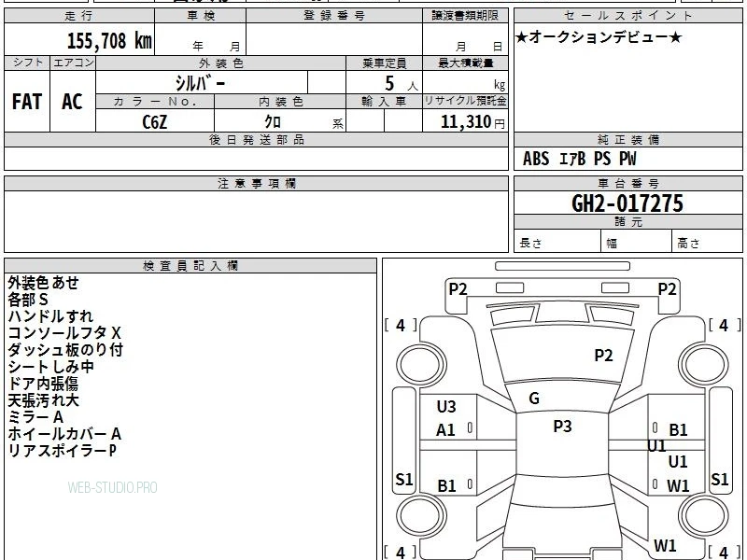Click color number C6Z

coord(155,122)
